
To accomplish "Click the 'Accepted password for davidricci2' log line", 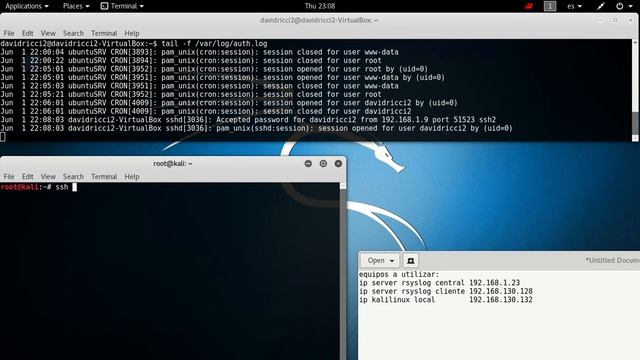I will click(x=248, y=120).
